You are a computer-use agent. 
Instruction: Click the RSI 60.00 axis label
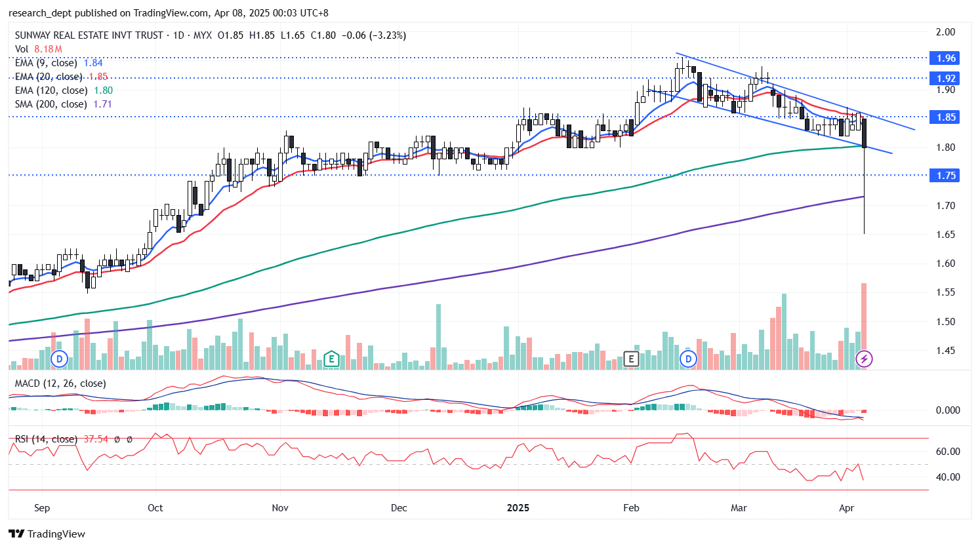pyautogui.click(x=948, y=452)
